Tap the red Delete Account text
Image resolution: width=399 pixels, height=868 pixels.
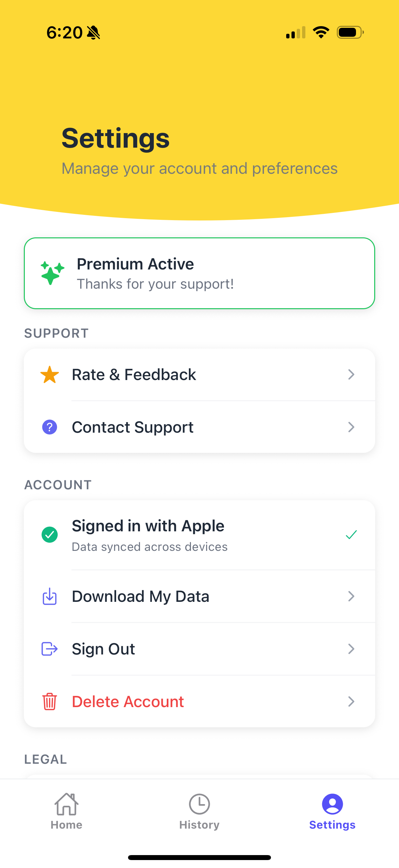128,701
